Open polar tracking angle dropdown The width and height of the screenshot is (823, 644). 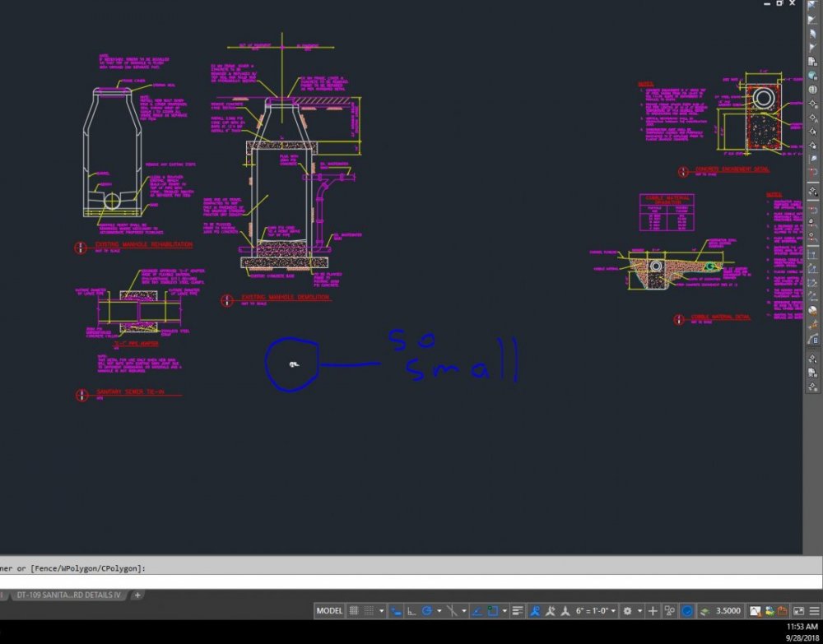click(x=439, y=611)
